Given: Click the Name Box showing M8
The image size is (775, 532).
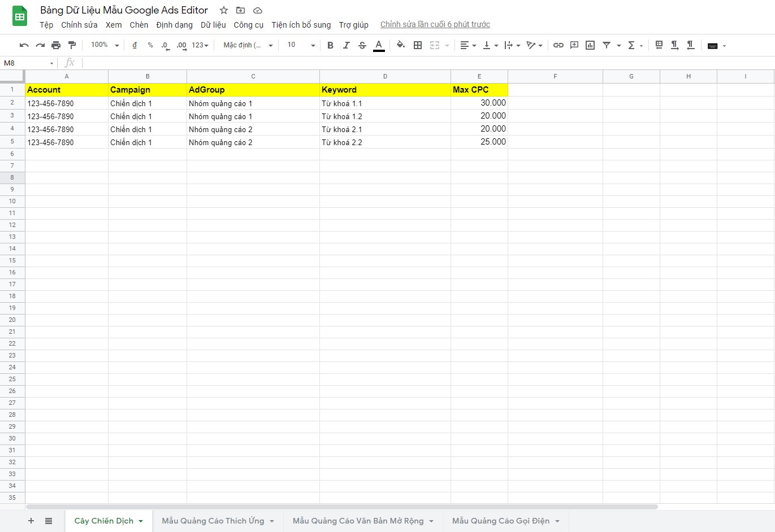Looking at the screenshot, I should click(28, 63).
